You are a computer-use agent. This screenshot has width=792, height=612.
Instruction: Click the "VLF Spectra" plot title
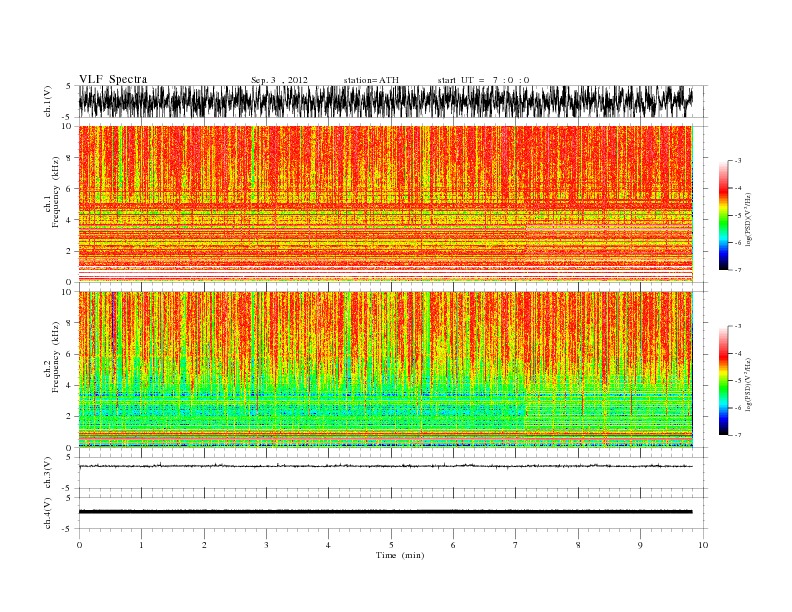coord(113,79)
